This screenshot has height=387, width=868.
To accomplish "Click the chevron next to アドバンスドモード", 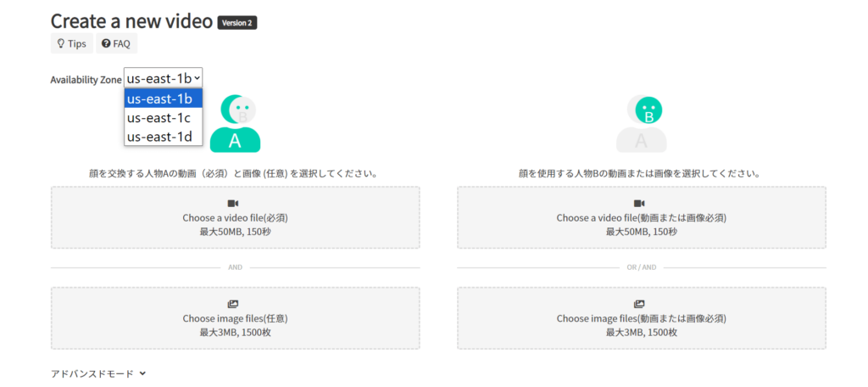I will 142,373.
